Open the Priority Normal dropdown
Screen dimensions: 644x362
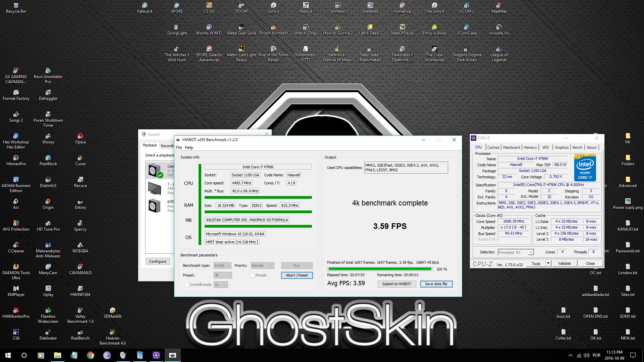(263, 265)
